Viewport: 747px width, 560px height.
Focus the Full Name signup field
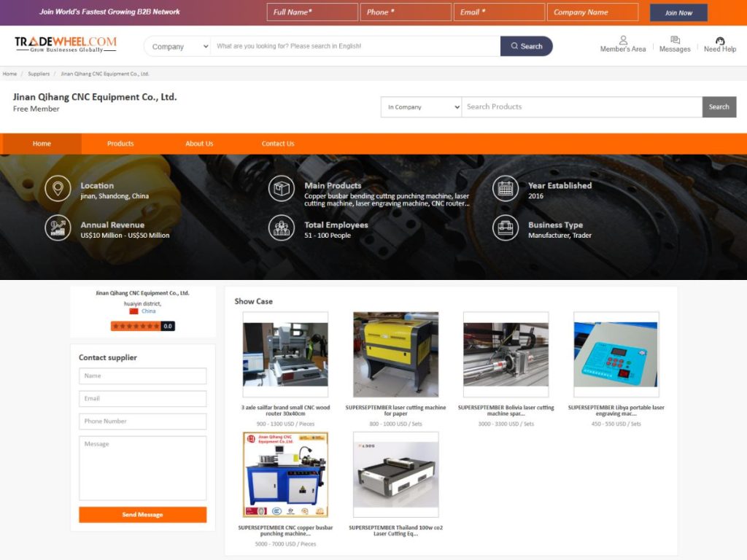coord(312,12)
